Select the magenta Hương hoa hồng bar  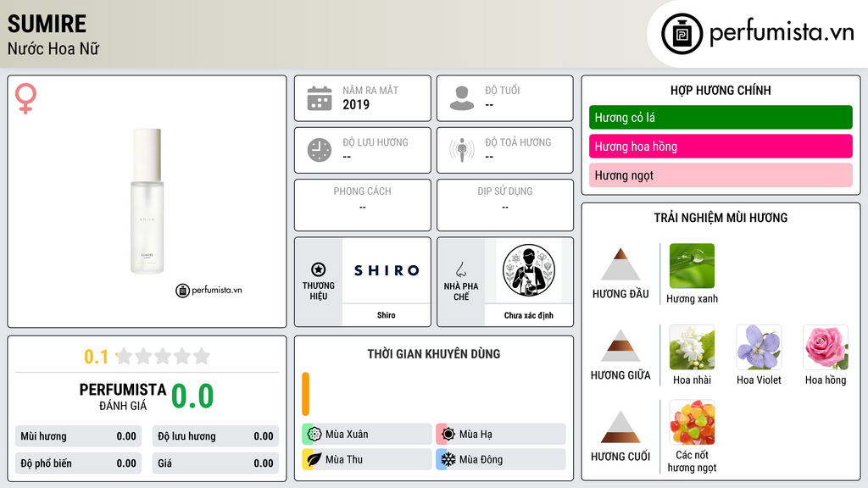[x=721, y=147]
